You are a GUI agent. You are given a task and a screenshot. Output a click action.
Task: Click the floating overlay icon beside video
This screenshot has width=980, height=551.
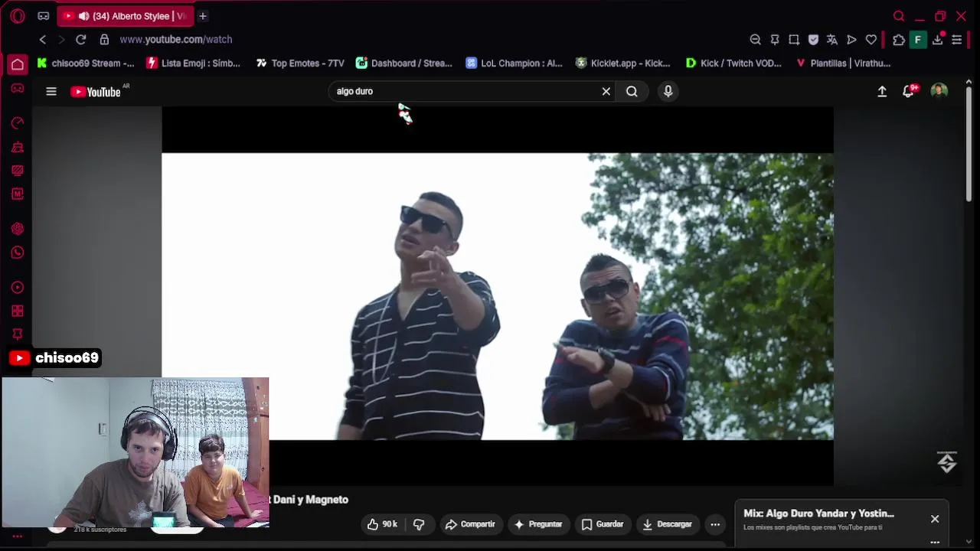947,462
